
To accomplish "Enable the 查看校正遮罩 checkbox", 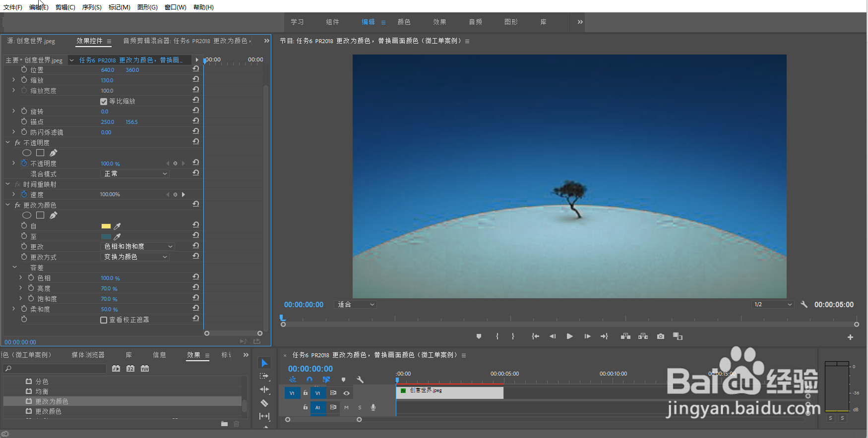I will (104, 320).
